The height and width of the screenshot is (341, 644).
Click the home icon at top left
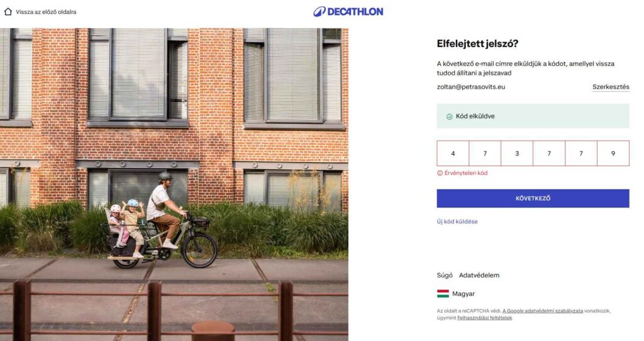click(x=8, y=11)
